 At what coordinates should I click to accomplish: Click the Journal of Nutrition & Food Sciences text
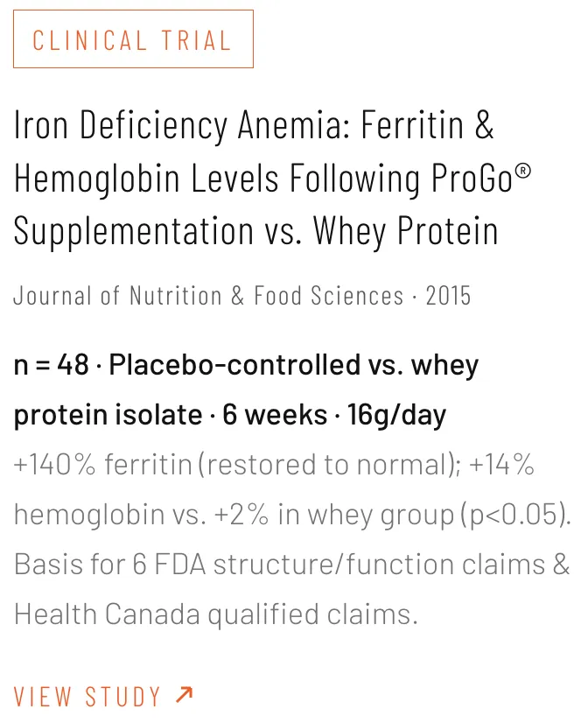[209, 296]
